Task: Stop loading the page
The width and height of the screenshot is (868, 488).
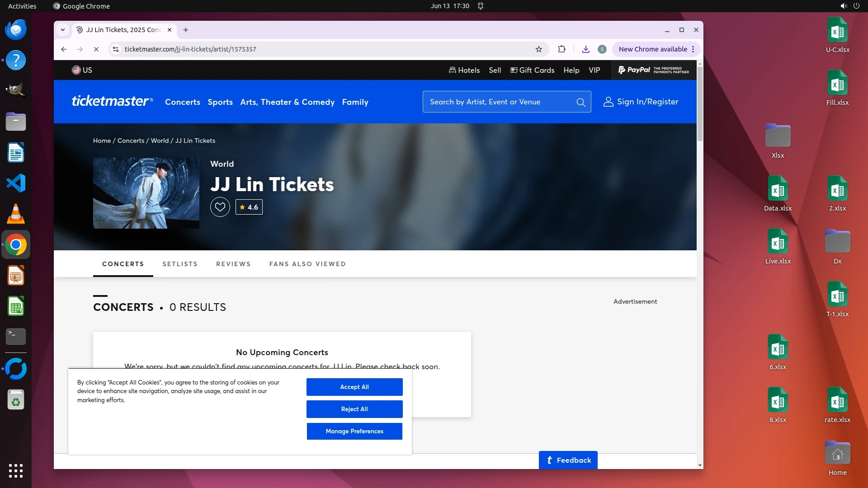Action: 96,49
